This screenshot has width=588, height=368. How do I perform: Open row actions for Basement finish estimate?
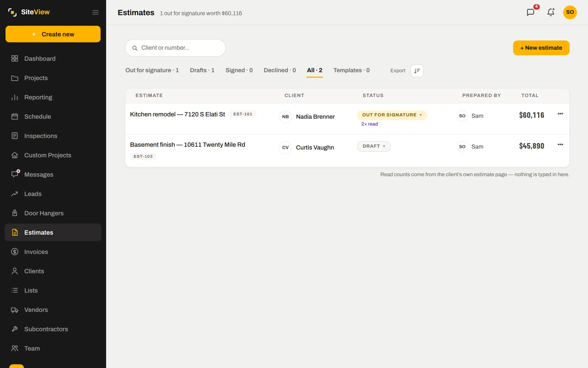[560, 145]
